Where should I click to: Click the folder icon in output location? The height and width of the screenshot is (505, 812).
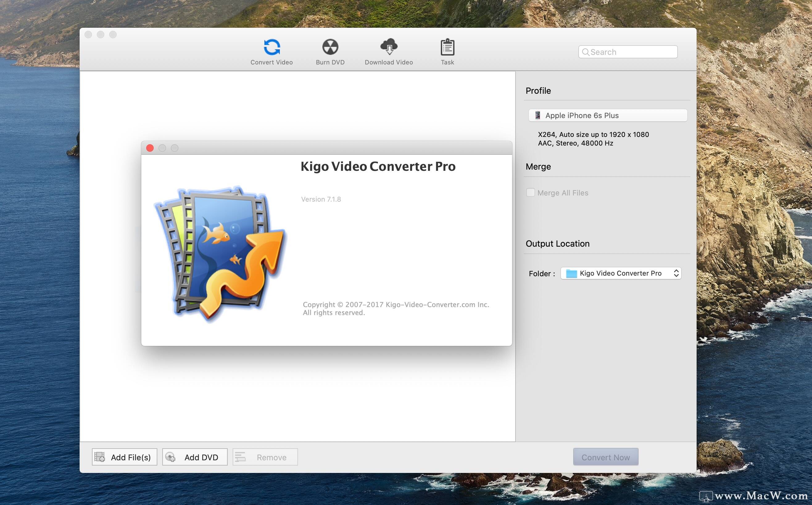coord(571,273)
